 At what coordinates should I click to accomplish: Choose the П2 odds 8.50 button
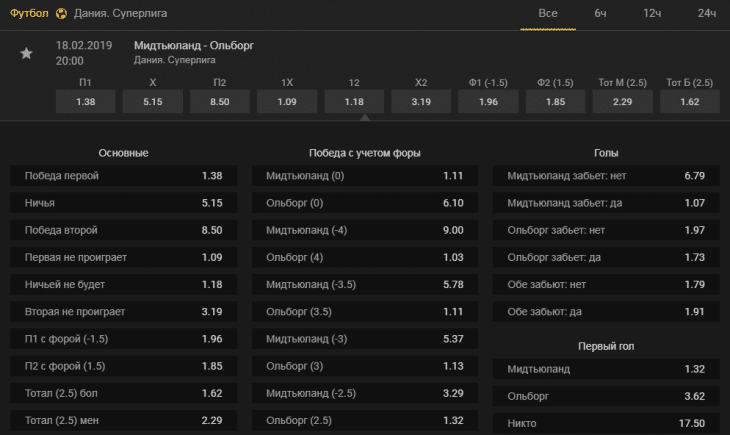coord(220,101)
